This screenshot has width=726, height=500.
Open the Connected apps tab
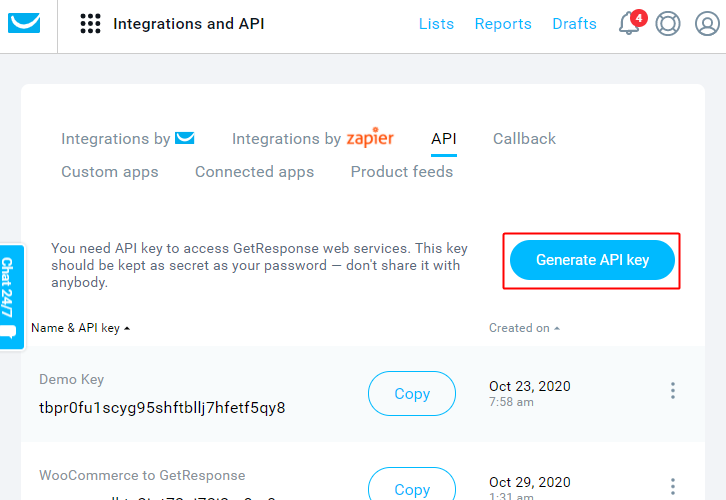254,172
